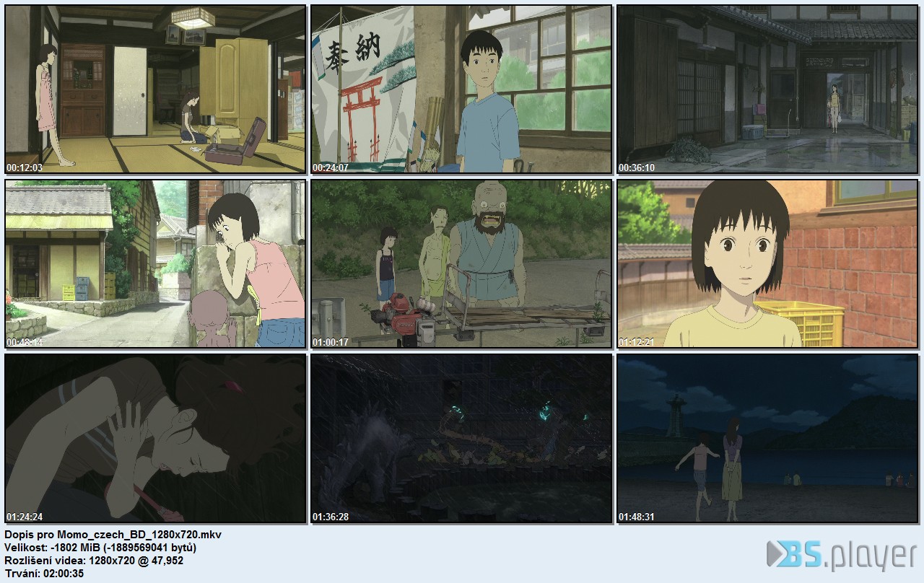Click the thumbnail at 01:24:24
This screenshot has height=583, width=924.
coord(155,439)
